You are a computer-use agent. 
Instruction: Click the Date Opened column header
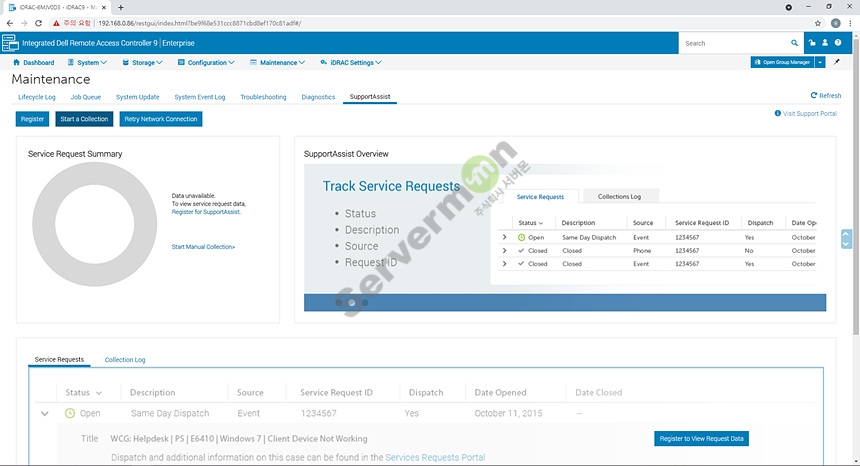(x=500, y=393)
